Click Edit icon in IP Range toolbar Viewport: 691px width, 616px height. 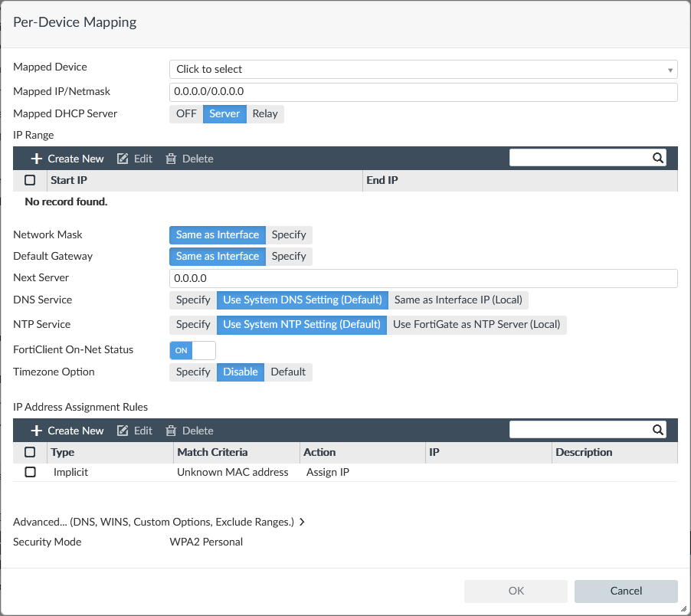click(123, 159)
